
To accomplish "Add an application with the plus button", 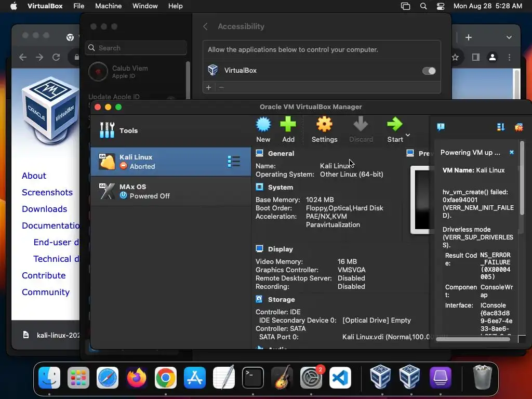I will (209, 87).
